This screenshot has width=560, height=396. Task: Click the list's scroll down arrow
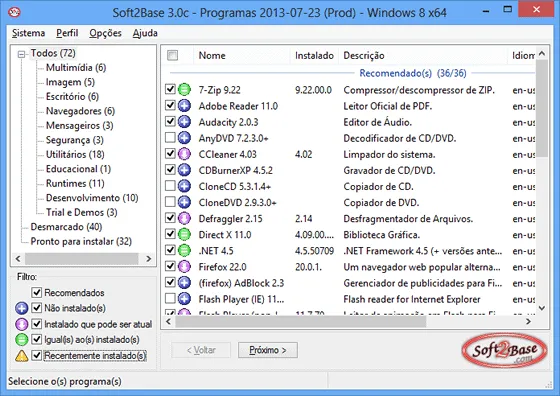click(x=541, y=308)
